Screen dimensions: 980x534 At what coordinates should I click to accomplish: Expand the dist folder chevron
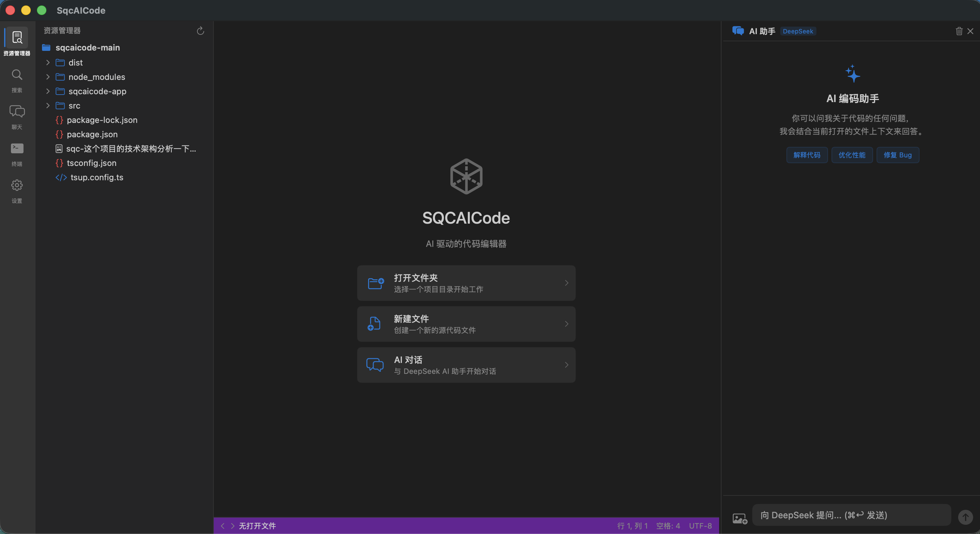click(x=48, y=62)
